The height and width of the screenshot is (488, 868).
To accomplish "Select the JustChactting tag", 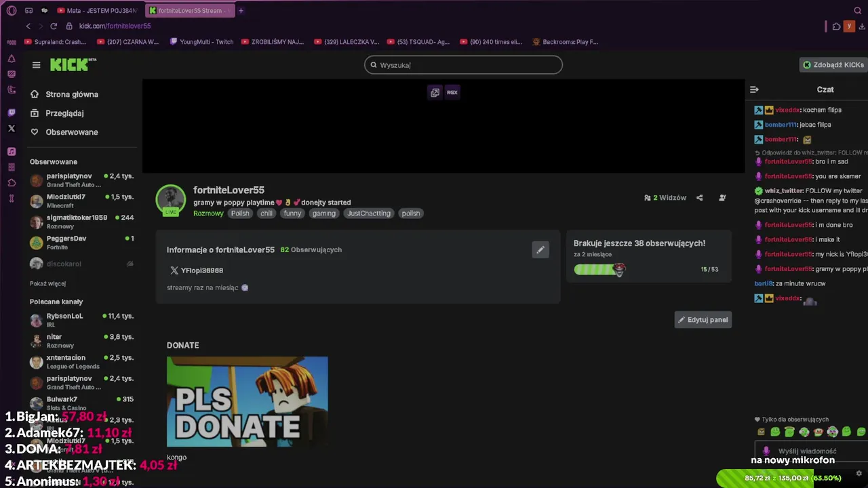I will [x=369, y=213].
